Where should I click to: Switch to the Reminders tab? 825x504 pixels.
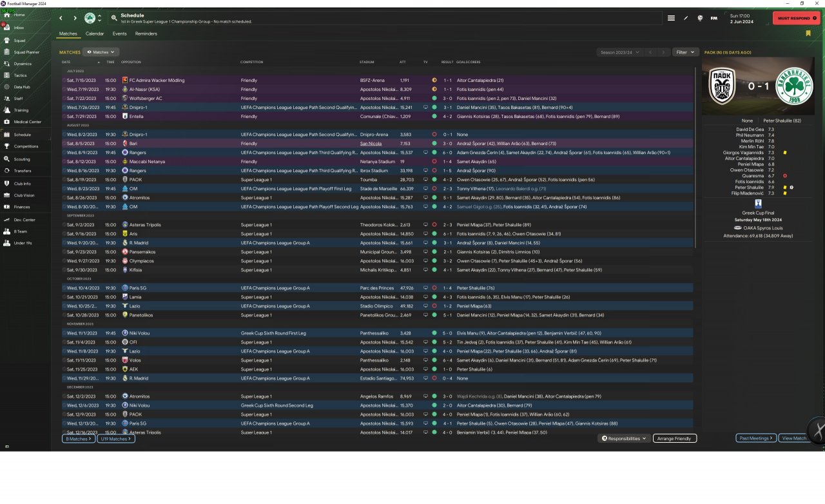pyautogui.click(x=146, y=34)
